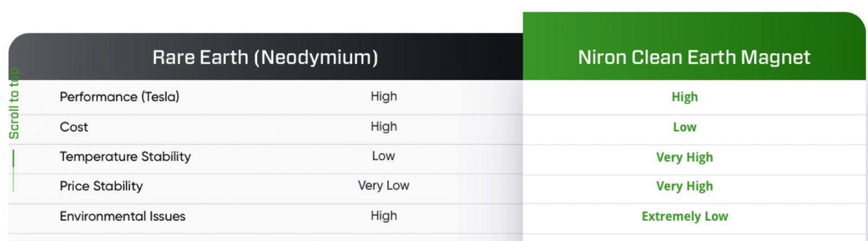This screenshot has width=868, height=241.
Task: Select Rare Earth's High Environmental Issues value
Action: click(384, 216)
